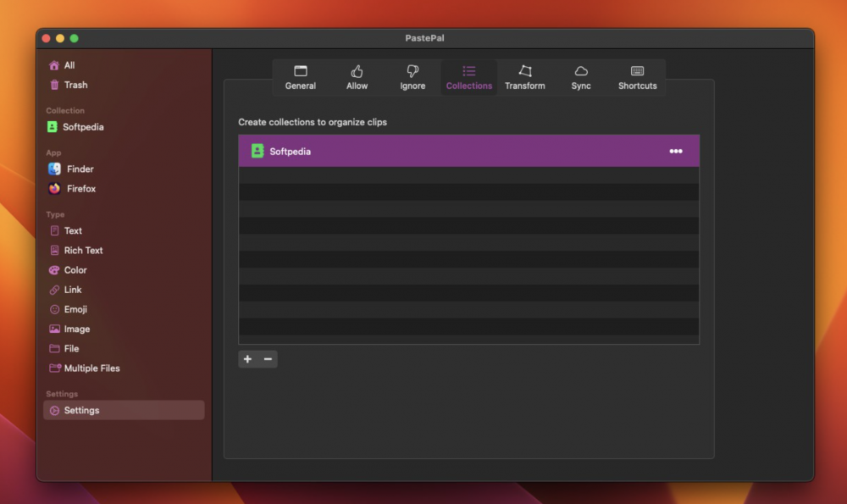Select the Emoji label in sidebar

[75, 309]
